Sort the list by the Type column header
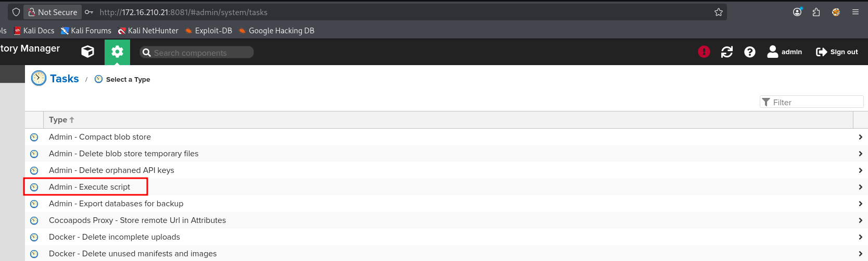This screenshot has height=261, width=868. [x=58, y=120]
